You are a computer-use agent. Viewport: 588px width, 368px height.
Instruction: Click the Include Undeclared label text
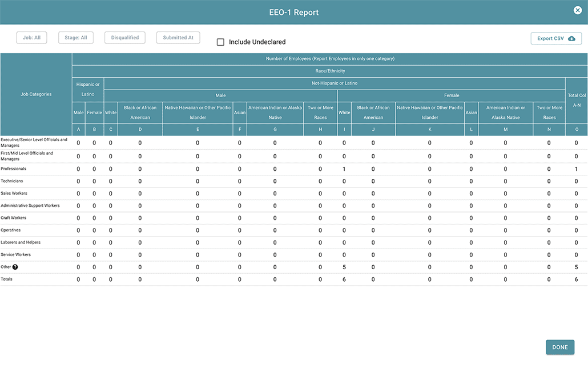tap(257, 42)
